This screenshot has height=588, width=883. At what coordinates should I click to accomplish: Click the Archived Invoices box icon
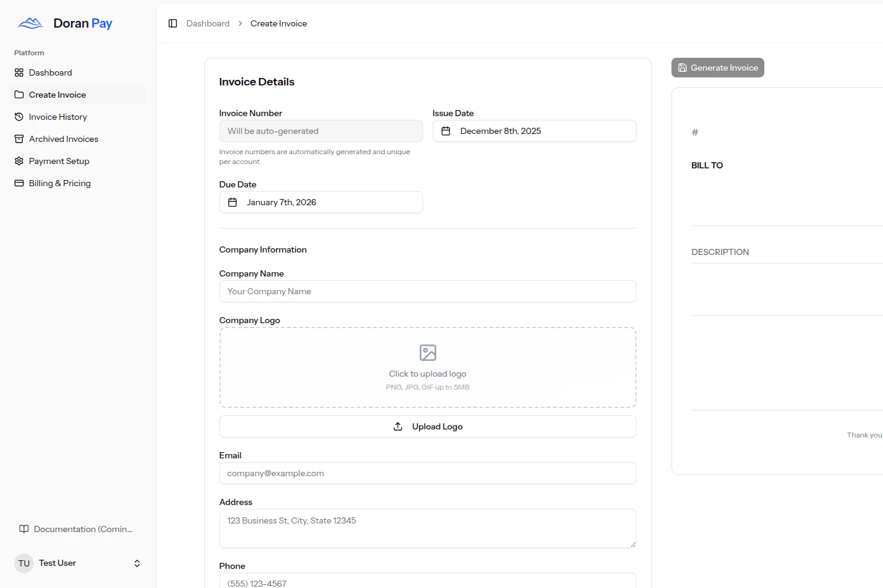pos(19,139)
